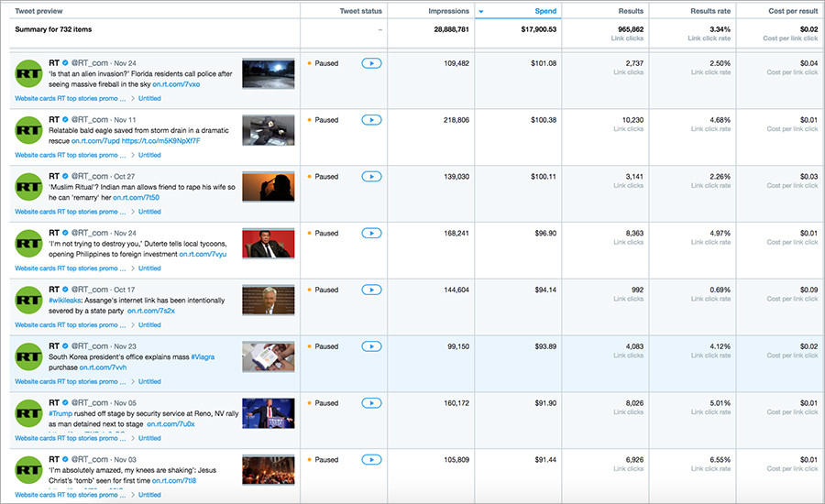Open Trump rally stage thumbnail

(269, 413)
